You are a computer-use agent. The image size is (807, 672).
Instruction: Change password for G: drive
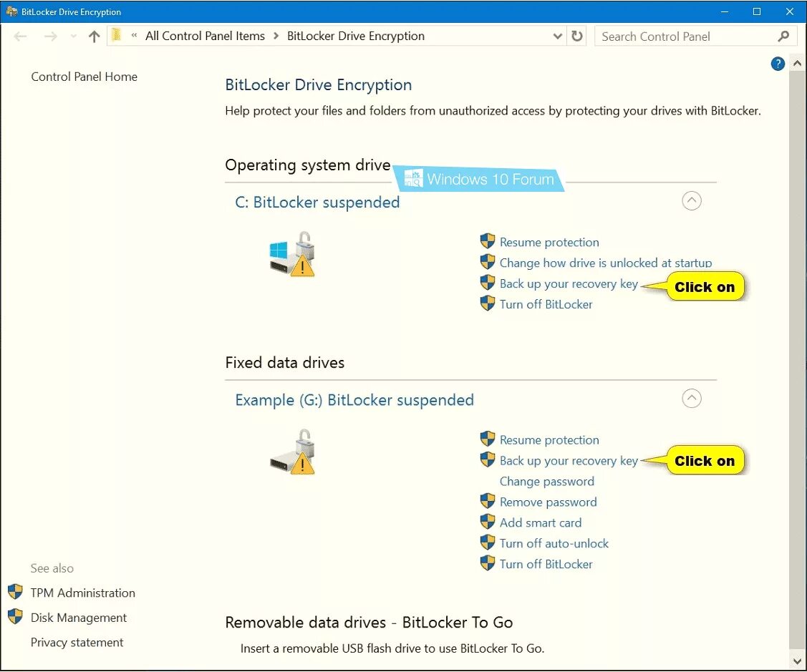click(x=546, y=482)
